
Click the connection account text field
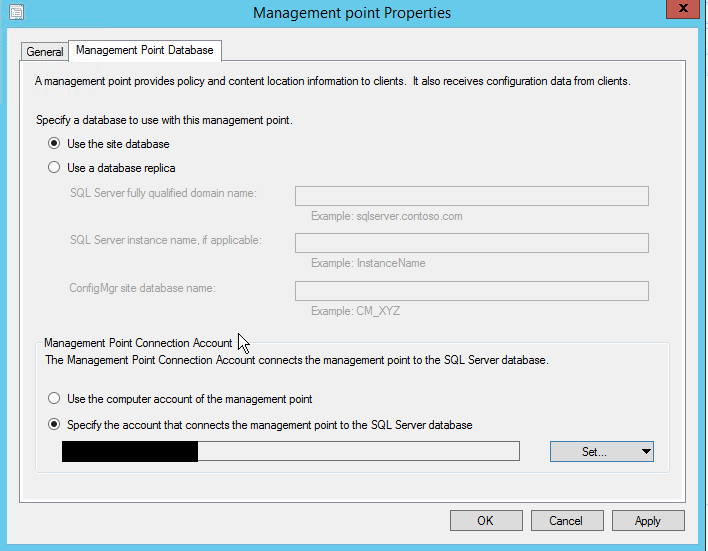[x=290, y=452]
